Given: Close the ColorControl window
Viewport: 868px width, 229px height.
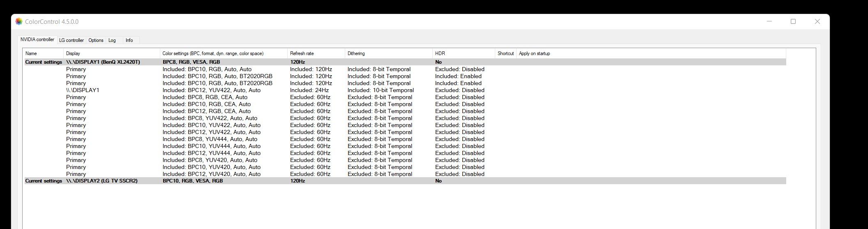Looking at the screenshot, I should coord(817,21).
